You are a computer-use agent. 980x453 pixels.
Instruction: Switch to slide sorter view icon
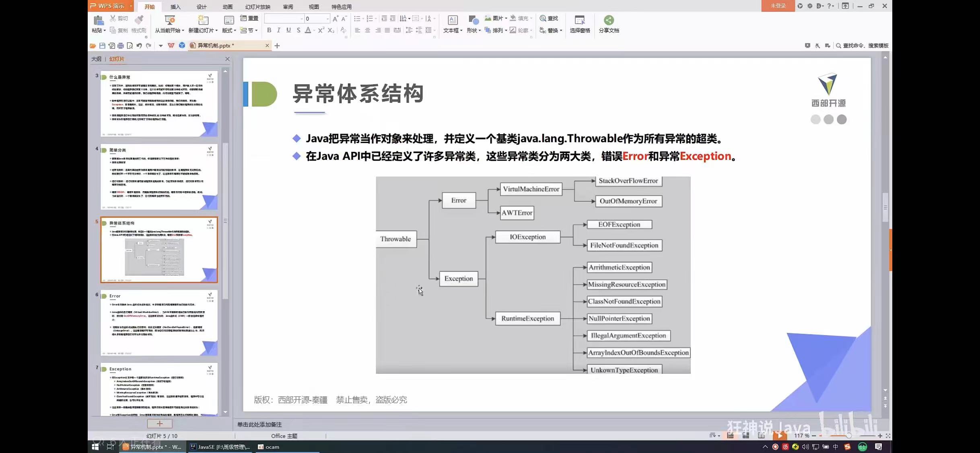pyautogui.click(x=745, y=436)
